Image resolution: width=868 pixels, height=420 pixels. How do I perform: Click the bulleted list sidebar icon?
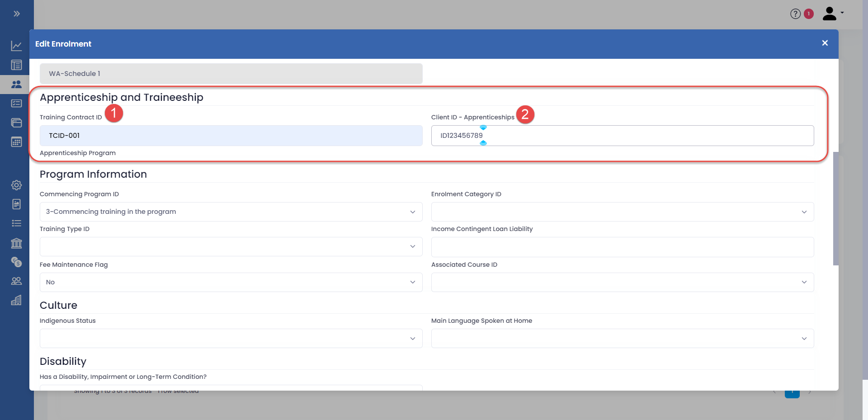click(16, 223)
